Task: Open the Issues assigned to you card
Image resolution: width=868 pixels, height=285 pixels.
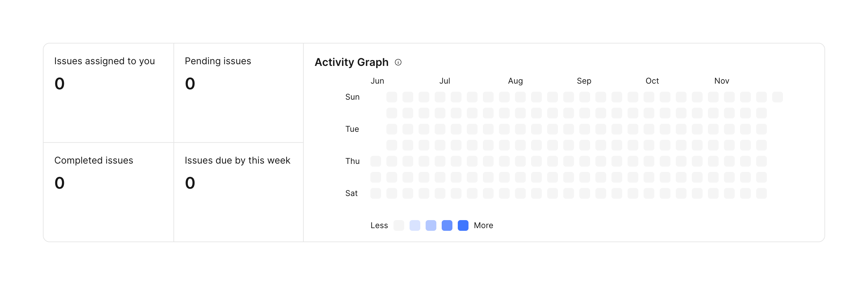Action: coord(108,93)
